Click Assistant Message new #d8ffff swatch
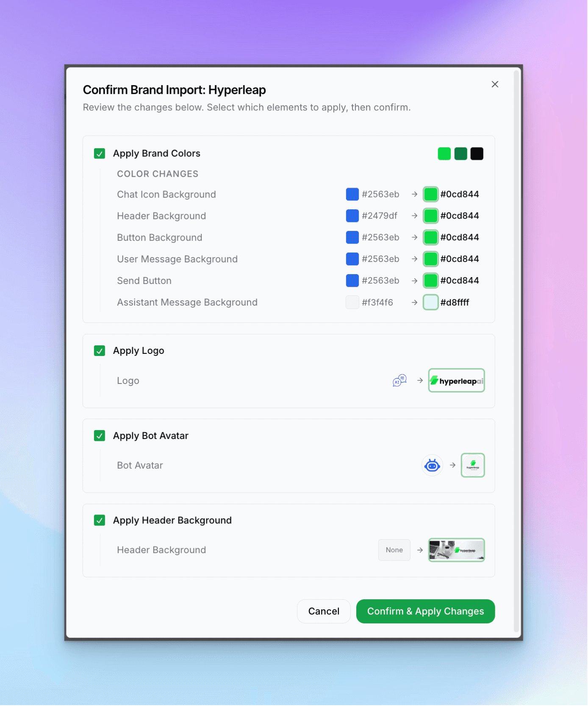The height and width of the screenshot is (706, 588). (x=430, y=302)
